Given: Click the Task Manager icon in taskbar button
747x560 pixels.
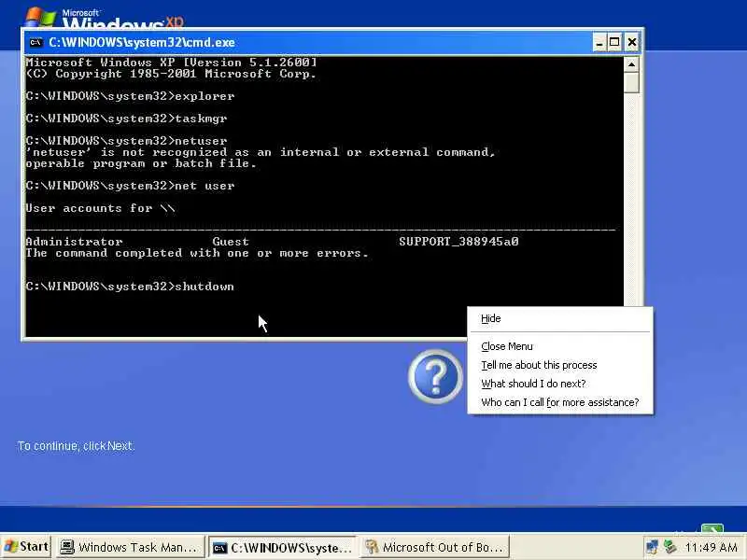Looking at the screenshot, I should coord(66,547).
